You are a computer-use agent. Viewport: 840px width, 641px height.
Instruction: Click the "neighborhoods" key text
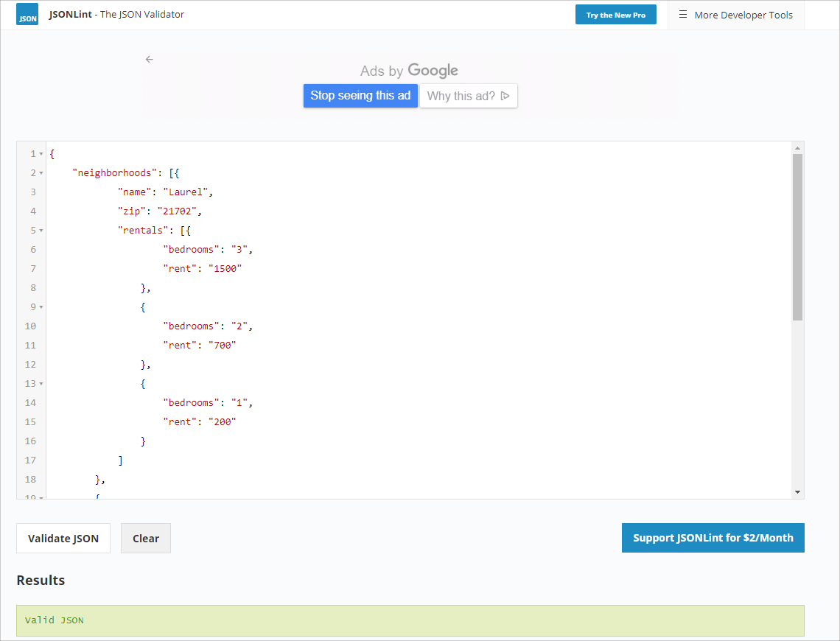click(115, 173)
